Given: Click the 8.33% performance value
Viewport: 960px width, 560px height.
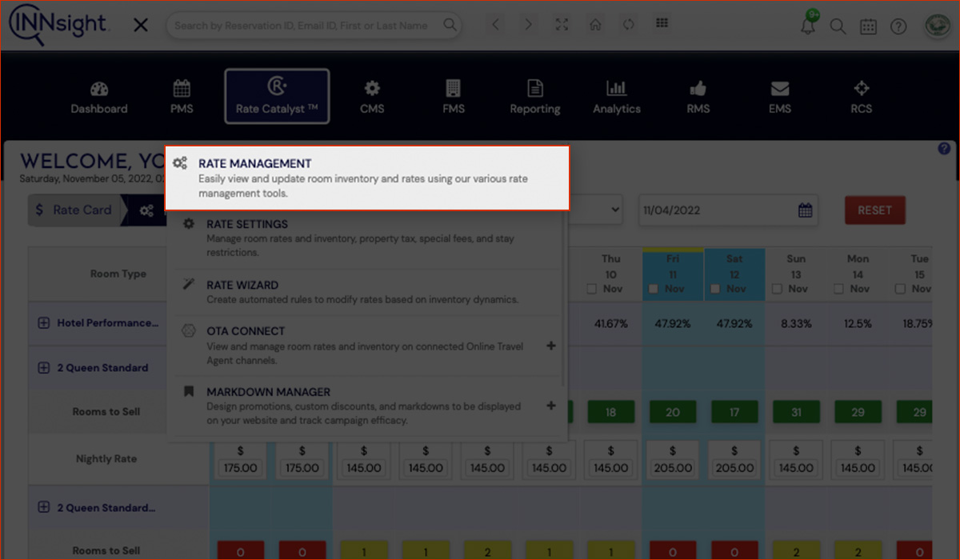Looking at the screenshot, I should point(796,324).
